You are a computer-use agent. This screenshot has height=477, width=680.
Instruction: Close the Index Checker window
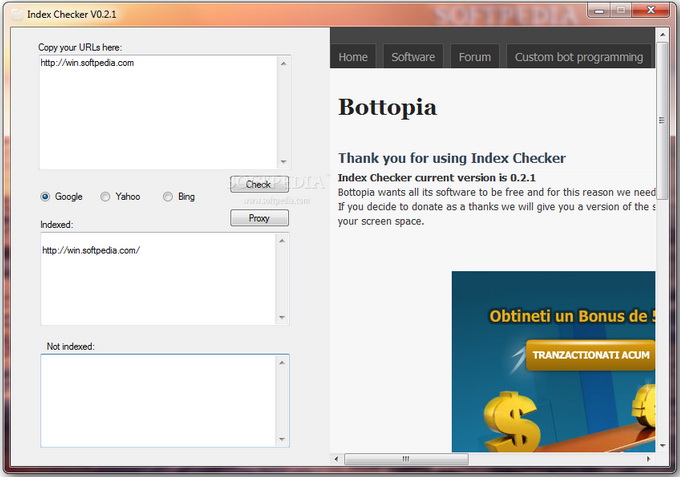click(x=651, y=10)
